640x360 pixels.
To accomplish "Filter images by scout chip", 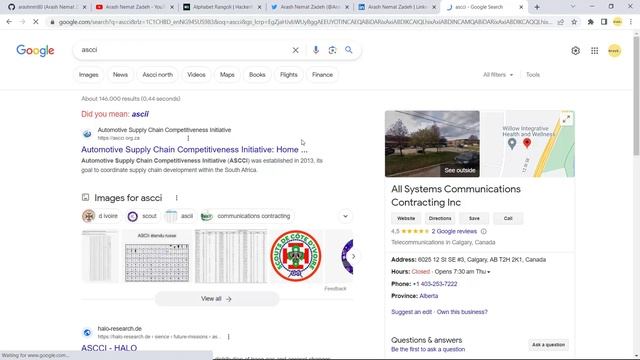I will (142, 216).
